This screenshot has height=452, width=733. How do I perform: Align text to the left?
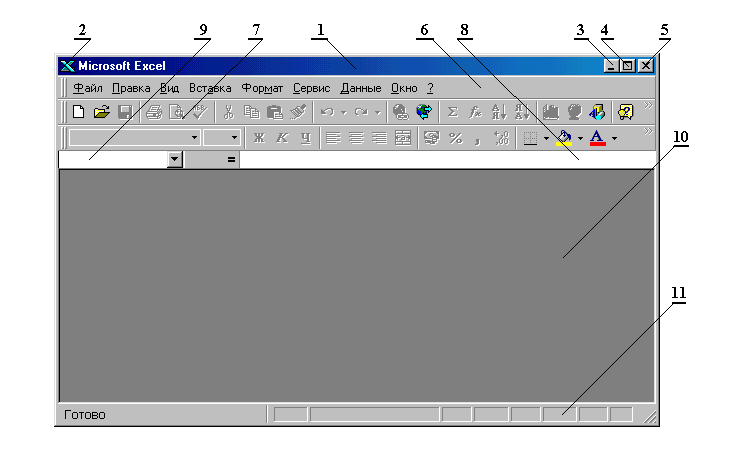pos(333,138)
